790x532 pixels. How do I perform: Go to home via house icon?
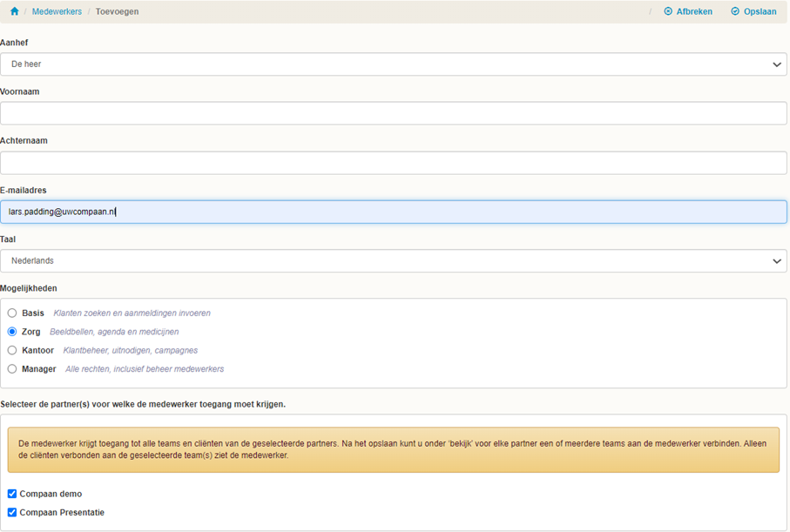pyautogui.click(x=15, y=11)
